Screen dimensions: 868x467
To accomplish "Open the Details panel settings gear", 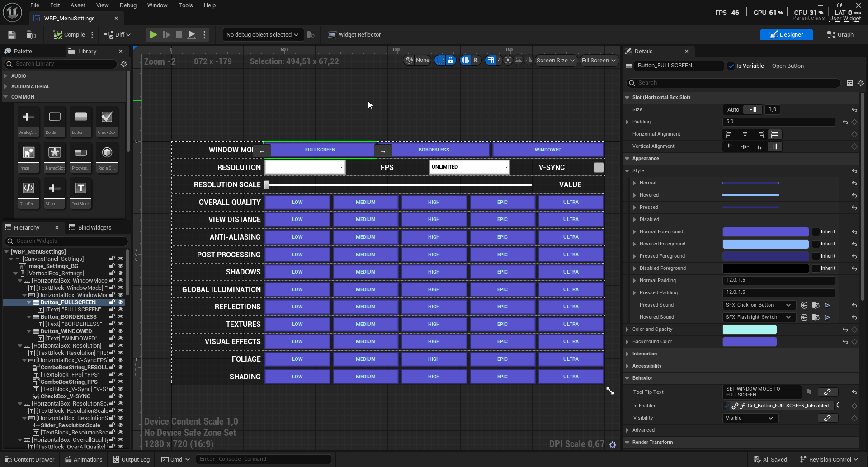I will [861, 83].
